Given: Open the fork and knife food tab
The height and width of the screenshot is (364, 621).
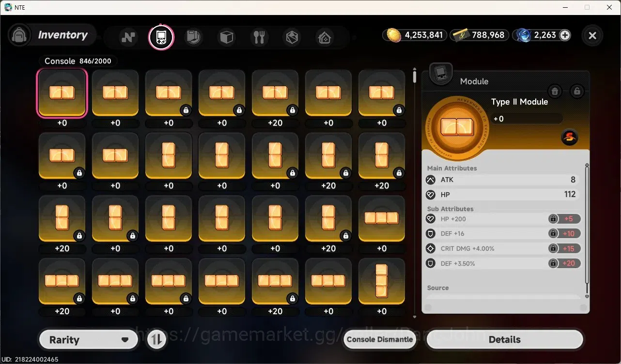Looking at the screenshot, I should click(x=259, y=37).
